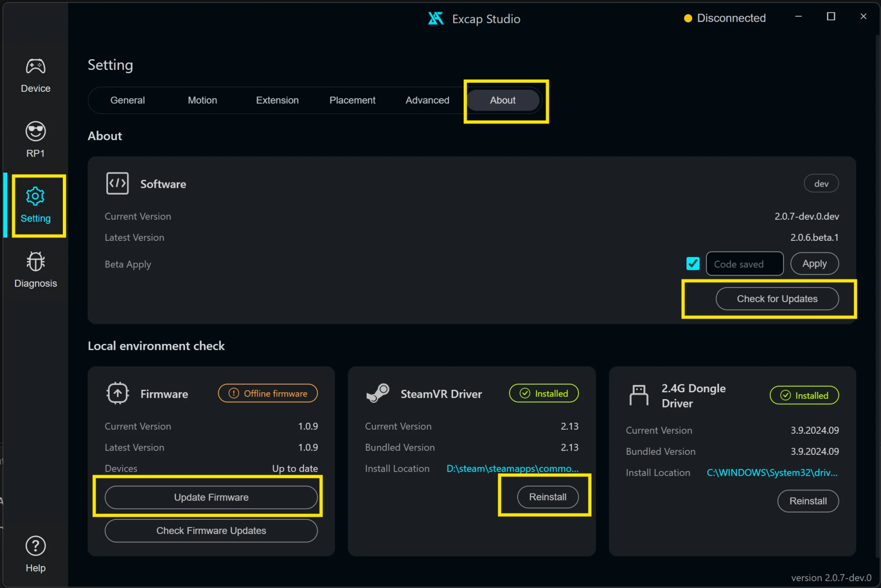Viewport: 881px width, 588px height.
Task: Click Update Firmware button
Action: click(211, 497)
